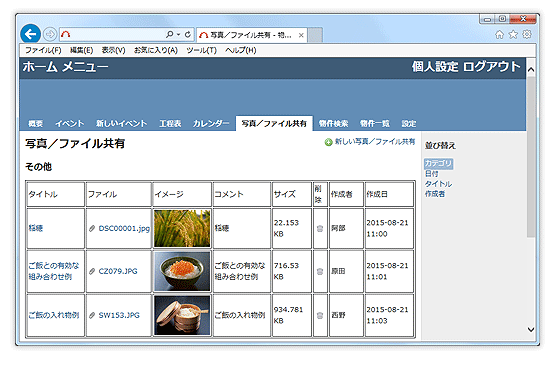The height and width of the screenshot is (366, 560).
Task: Click the 716.53 KB size cell
Action: [292, 271]
